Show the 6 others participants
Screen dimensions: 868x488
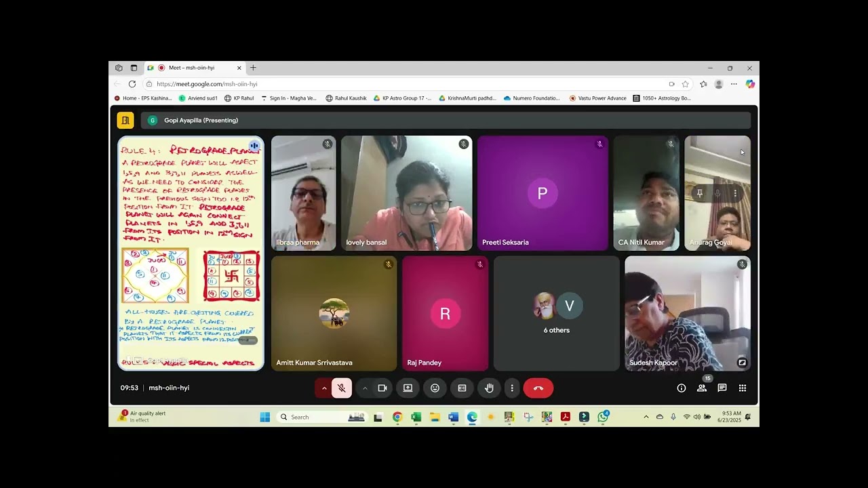pos(556,313)
